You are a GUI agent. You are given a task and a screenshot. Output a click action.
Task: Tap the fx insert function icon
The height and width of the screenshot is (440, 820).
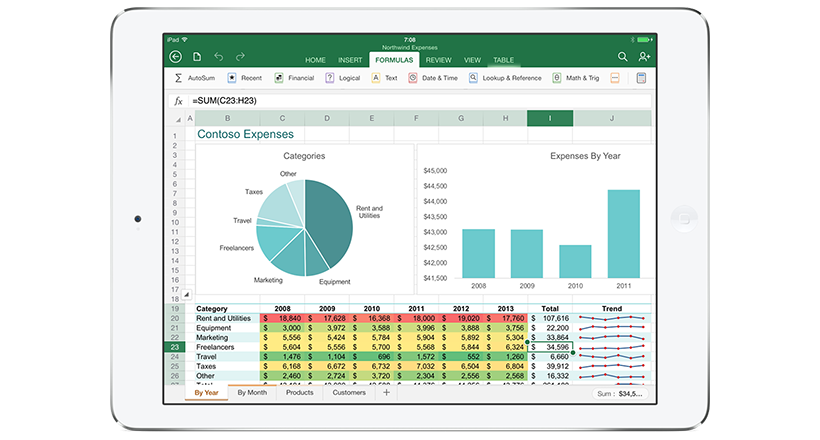click(178, 101)
